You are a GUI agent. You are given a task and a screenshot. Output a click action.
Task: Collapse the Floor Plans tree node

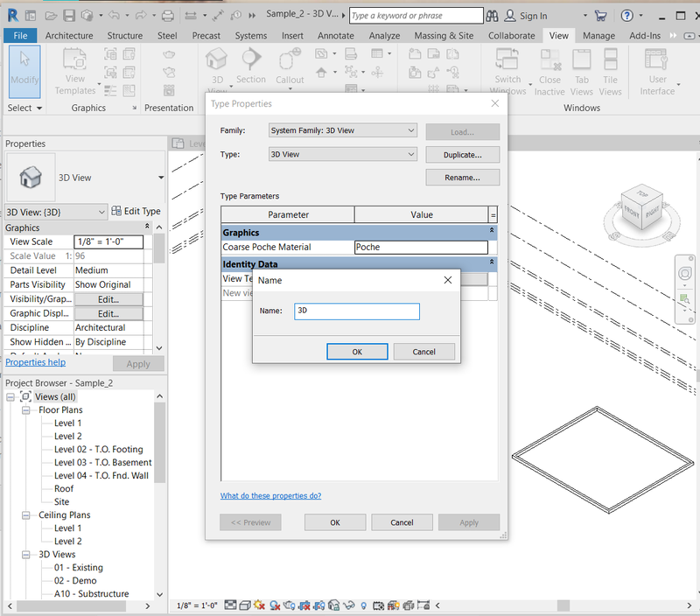(25, 409)
